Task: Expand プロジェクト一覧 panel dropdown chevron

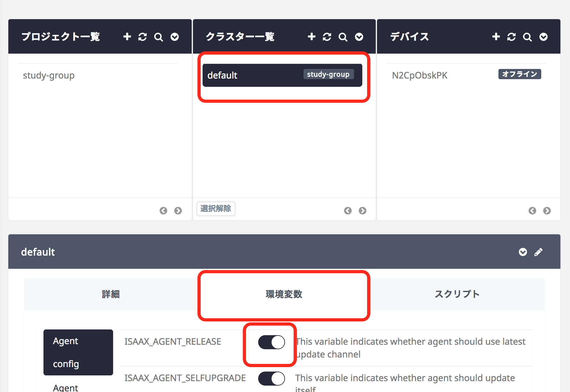Action: click(174, 37)
